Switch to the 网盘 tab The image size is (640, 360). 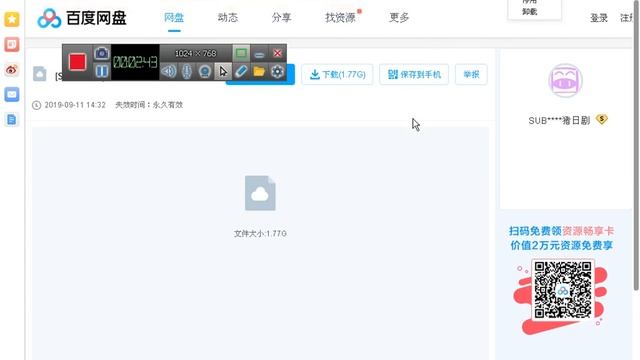(174, 18)
